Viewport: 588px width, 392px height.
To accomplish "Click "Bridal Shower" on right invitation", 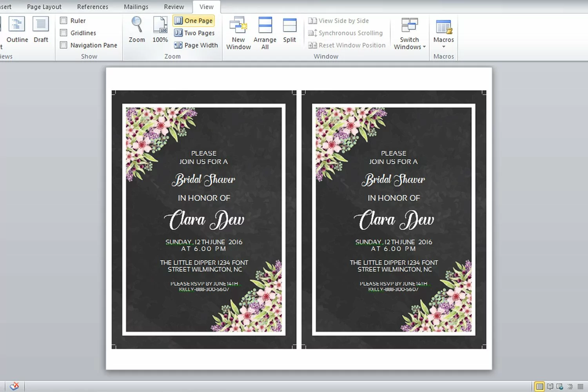I will click(393, 180).
